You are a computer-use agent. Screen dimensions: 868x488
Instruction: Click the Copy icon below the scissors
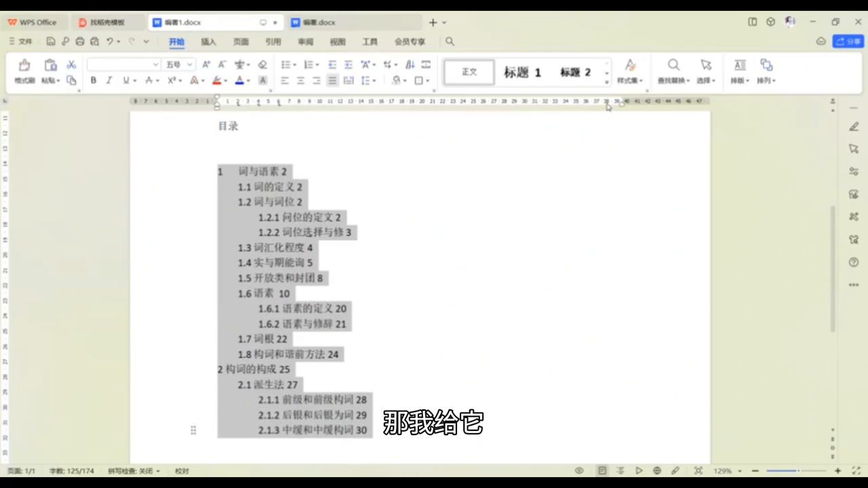71,80
